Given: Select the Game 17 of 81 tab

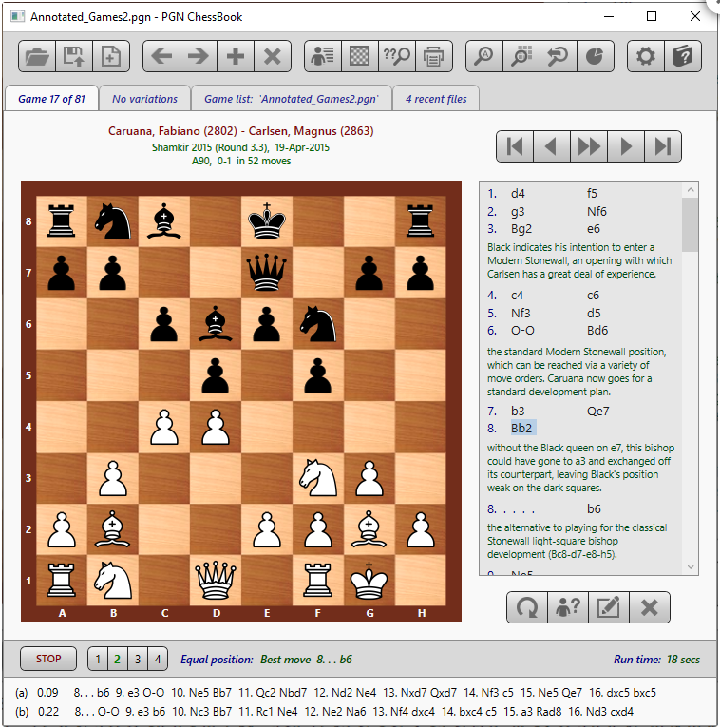Looking at the screenshot, I should [x=51, y=99].
